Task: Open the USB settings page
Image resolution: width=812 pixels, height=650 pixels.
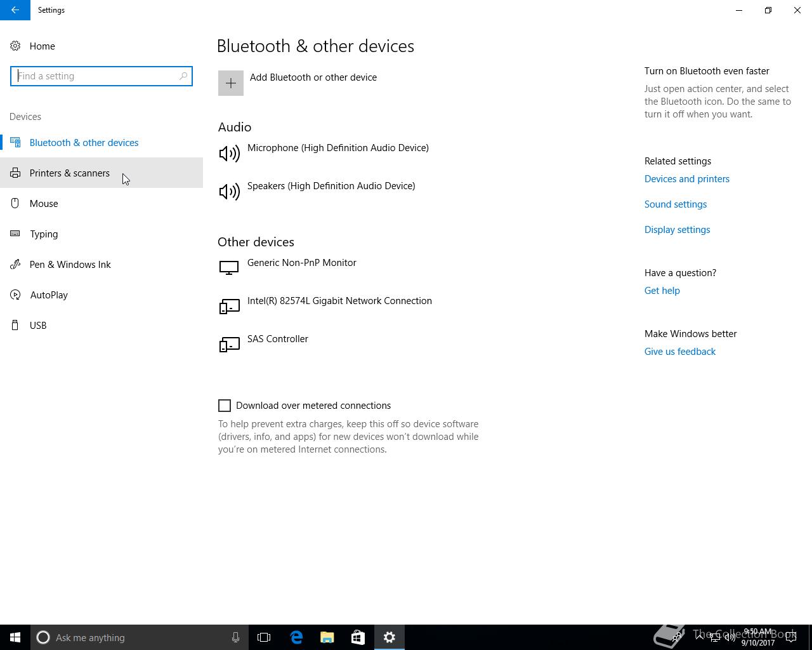Action: [x=101, y=326]
